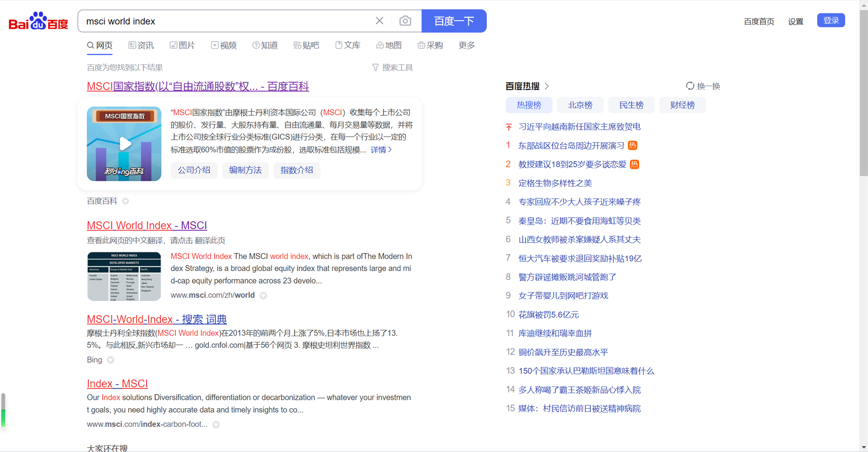Open hot search 花旗被罚5.6亿元
868x452 pixels.
click(x=549, y=314)
